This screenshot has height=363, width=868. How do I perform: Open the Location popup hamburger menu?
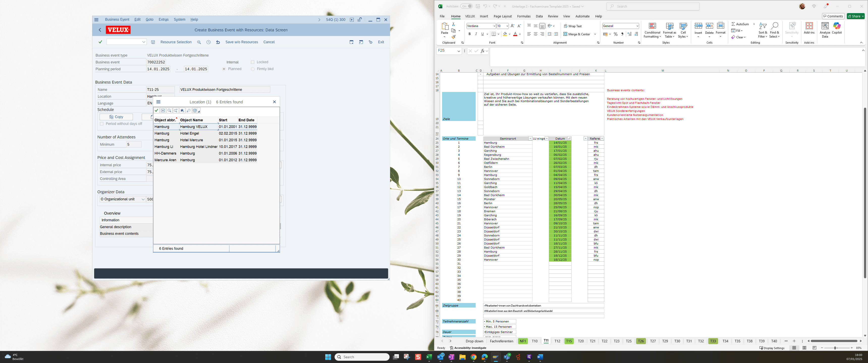point(158,102)
